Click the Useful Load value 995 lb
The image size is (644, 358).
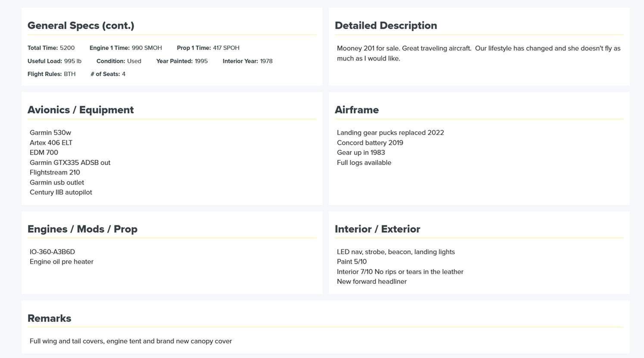click(73, 61)
